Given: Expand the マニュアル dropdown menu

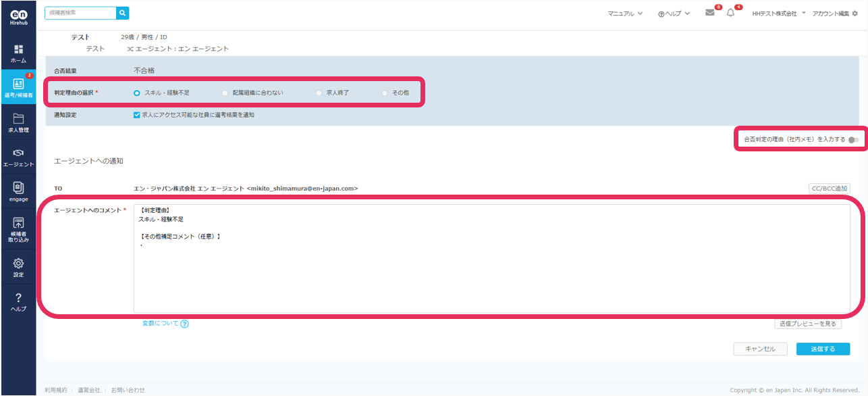Looking at the screenshot, I should (x=625, y=14).
